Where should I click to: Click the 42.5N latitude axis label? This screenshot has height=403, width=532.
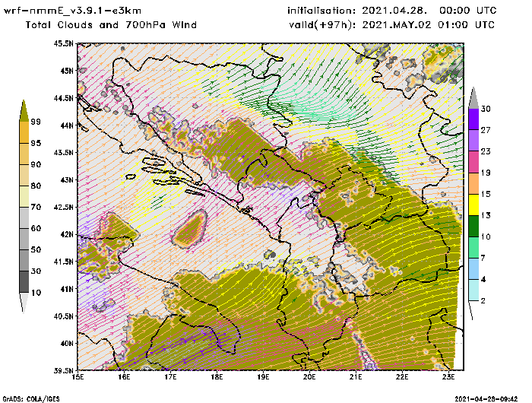(63, 207)
